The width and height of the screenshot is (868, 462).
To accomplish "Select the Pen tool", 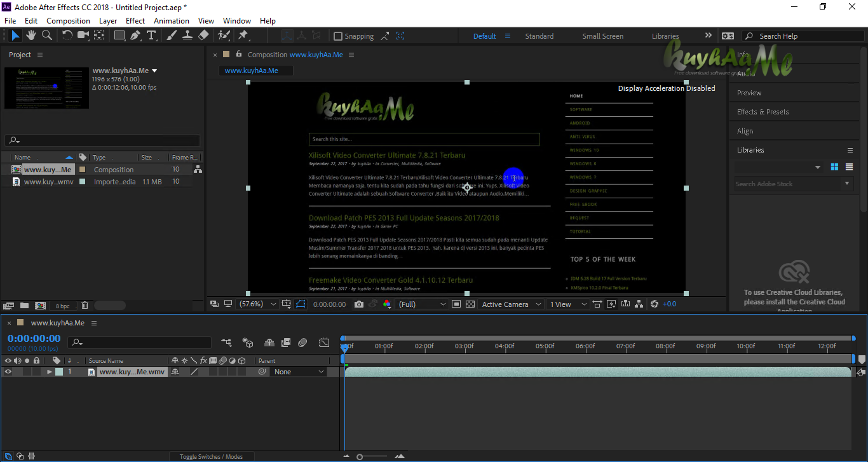I will [135, 36].
